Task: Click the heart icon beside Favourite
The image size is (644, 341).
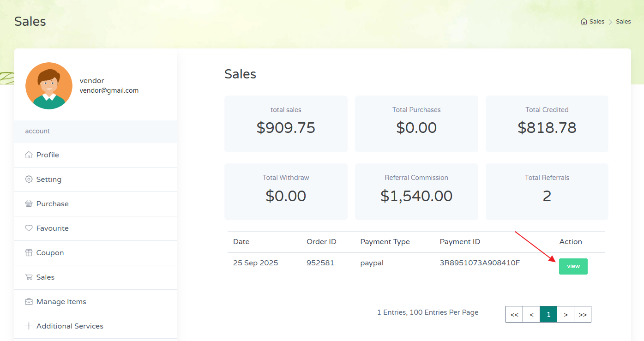Action: [29, 228]
